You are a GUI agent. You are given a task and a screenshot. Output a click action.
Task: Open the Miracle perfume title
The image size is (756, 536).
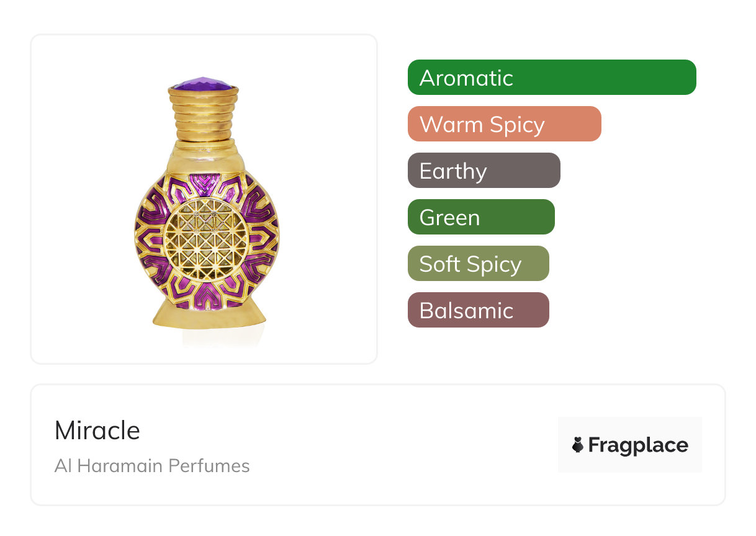click(97, 431)
